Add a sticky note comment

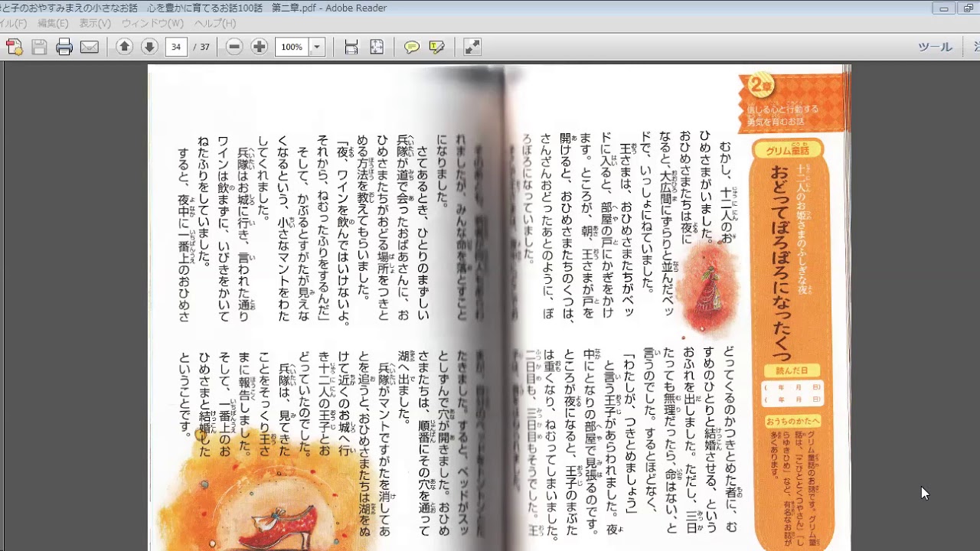pyautogui.click(x=412, y=47)
